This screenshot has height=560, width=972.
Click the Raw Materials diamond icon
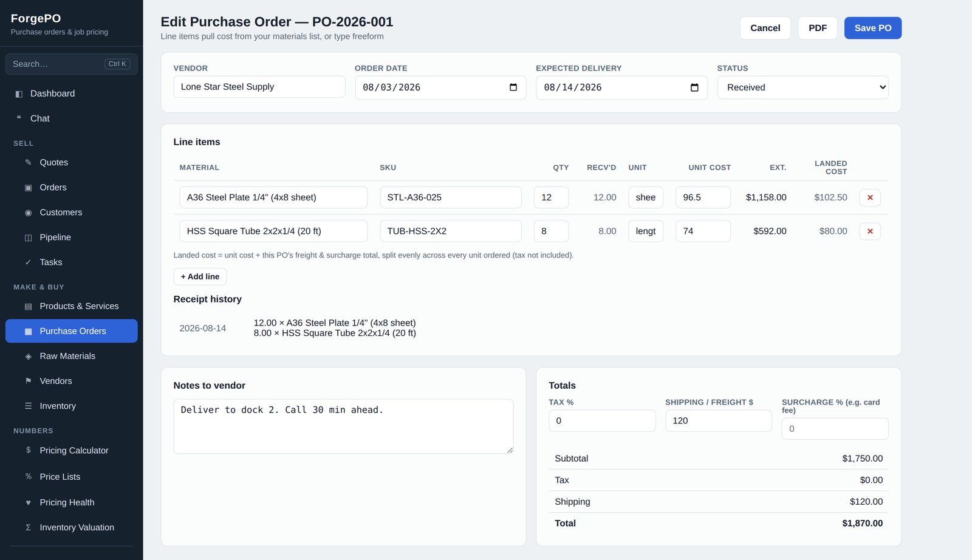pyautogui.click(x=28, y=357)
